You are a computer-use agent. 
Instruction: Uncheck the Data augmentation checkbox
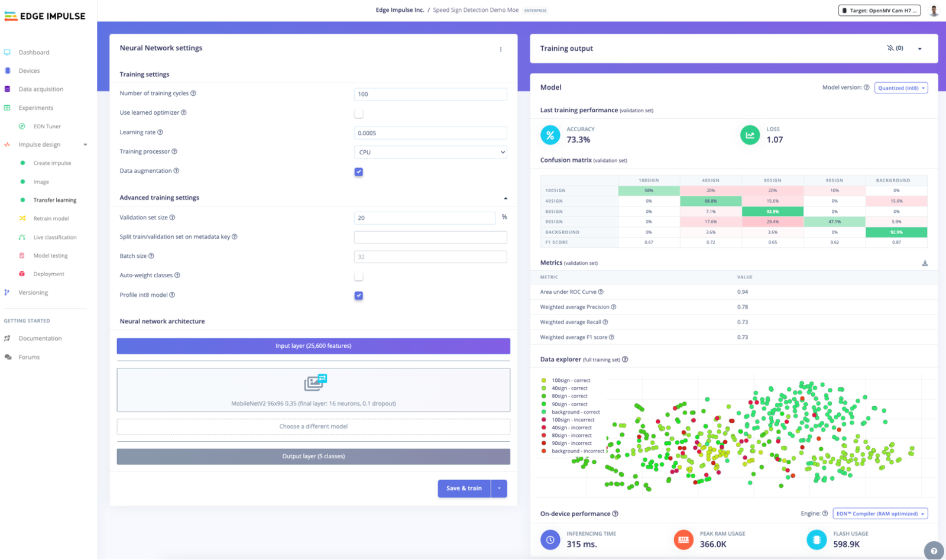(x=359, y=172)
